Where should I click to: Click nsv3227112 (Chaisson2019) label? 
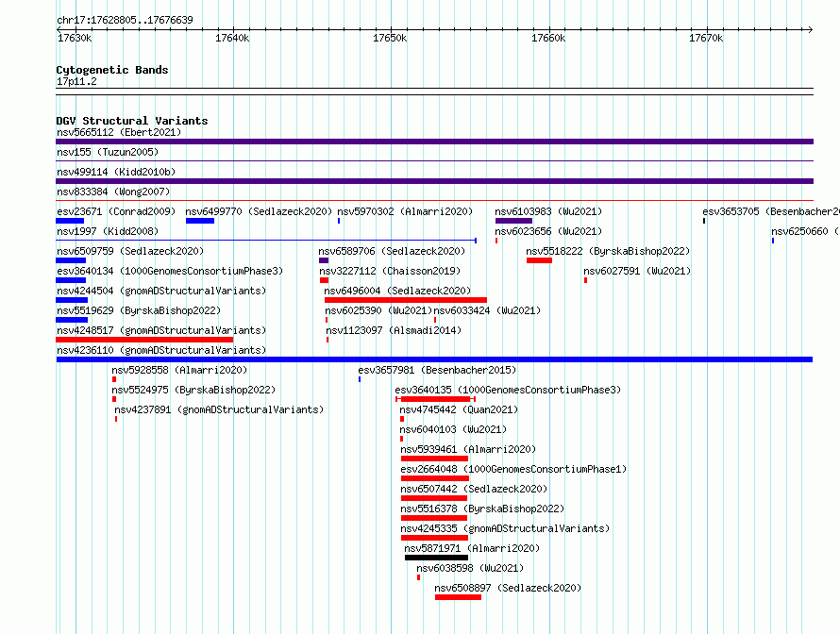point(390,271)
